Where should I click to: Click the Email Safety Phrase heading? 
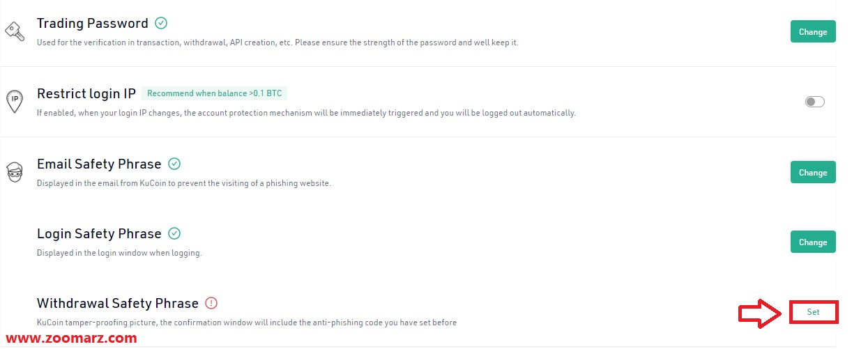click(x=99, y=164)
